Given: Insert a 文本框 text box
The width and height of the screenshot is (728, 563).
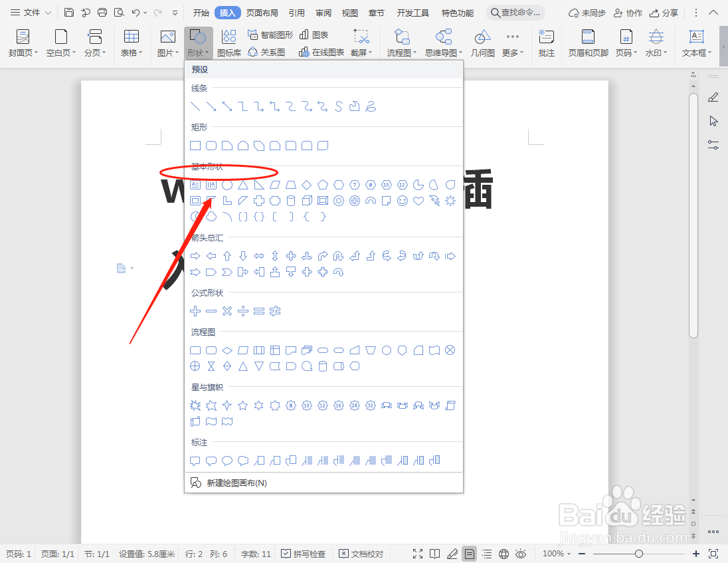Looking at the screenshot, I should (x=696, y=42).
